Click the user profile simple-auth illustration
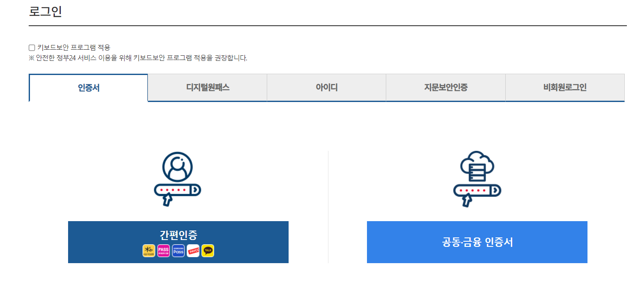Viewport: 644px width, 282px height. (178, 167)
